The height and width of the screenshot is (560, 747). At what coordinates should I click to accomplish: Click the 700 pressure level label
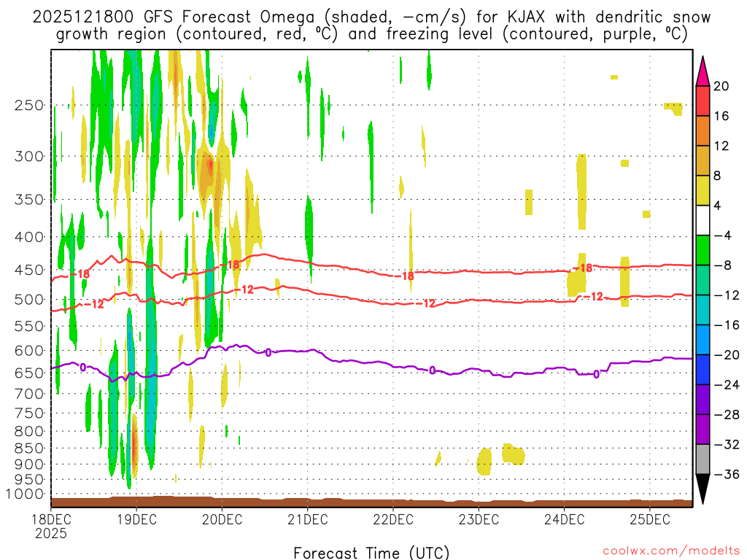(29, 394)
